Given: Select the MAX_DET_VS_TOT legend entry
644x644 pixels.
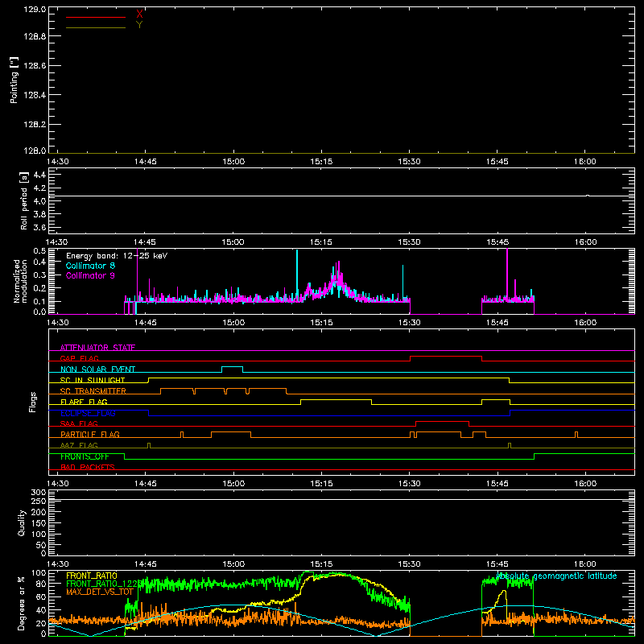Looking at the screenshot, I should (100, 592).
